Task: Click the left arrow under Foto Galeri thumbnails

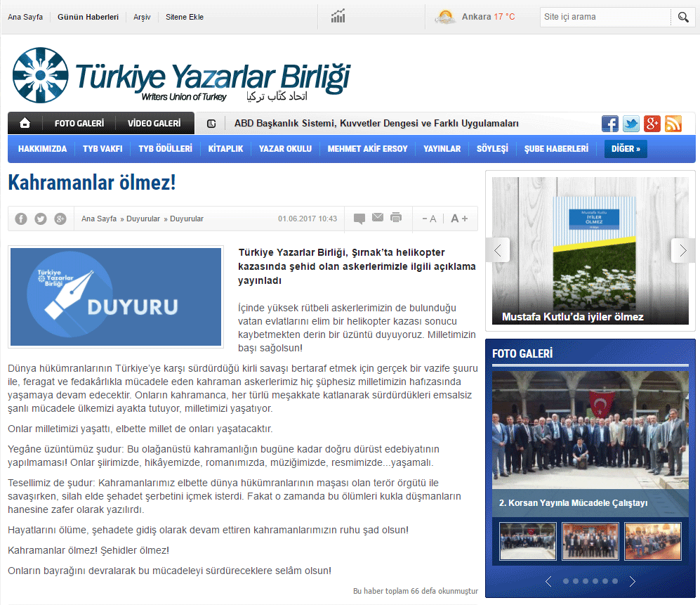Action: (548, 581)
